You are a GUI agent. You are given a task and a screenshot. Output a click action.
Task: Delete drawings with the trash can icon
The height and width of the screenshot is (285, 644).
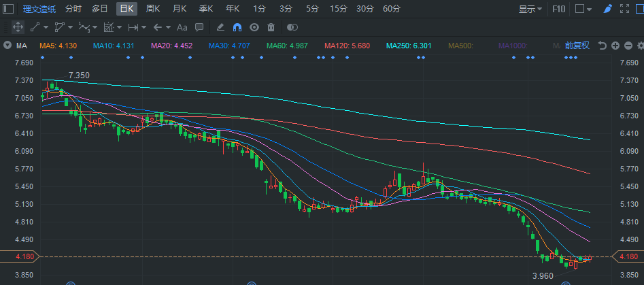pyautogui.click(x=271, y=27)
